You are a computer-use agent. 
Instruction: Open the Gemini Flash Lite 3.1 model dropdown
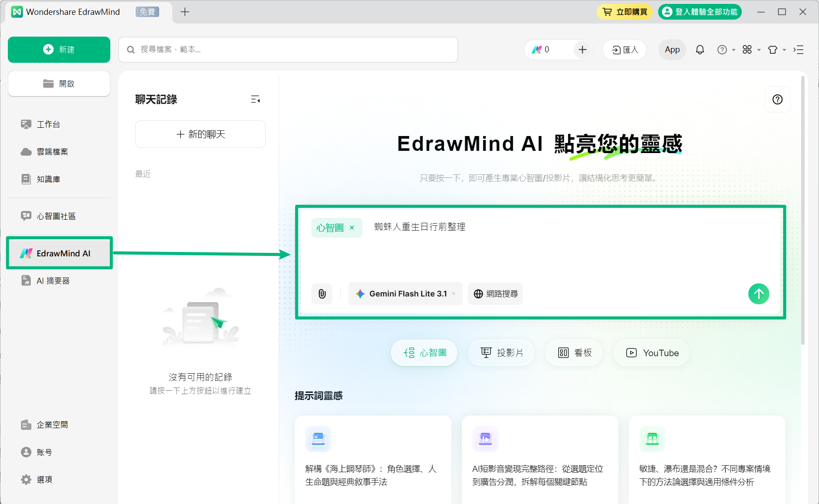point(405,294)
